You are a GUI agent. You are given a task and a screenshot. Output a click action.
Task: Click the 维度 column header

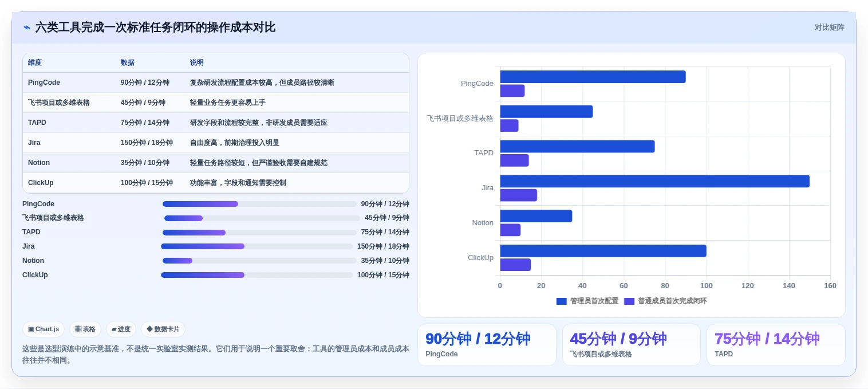pos(35,63)
